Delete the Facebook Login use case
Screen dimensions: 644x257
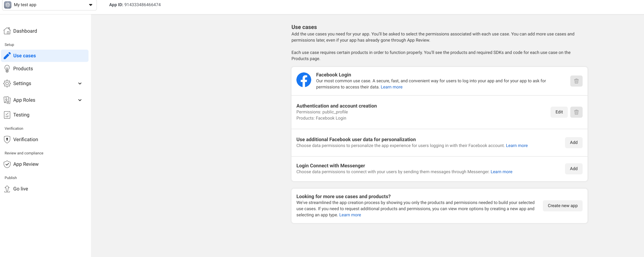(576, 81)
